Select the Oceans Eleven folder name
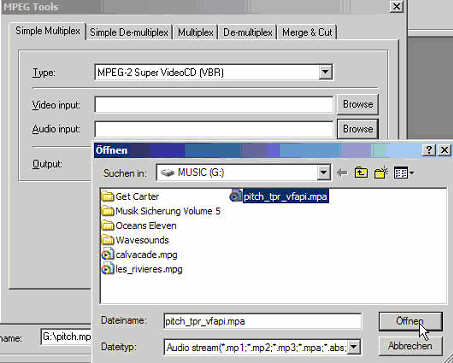 pos(146,226)
